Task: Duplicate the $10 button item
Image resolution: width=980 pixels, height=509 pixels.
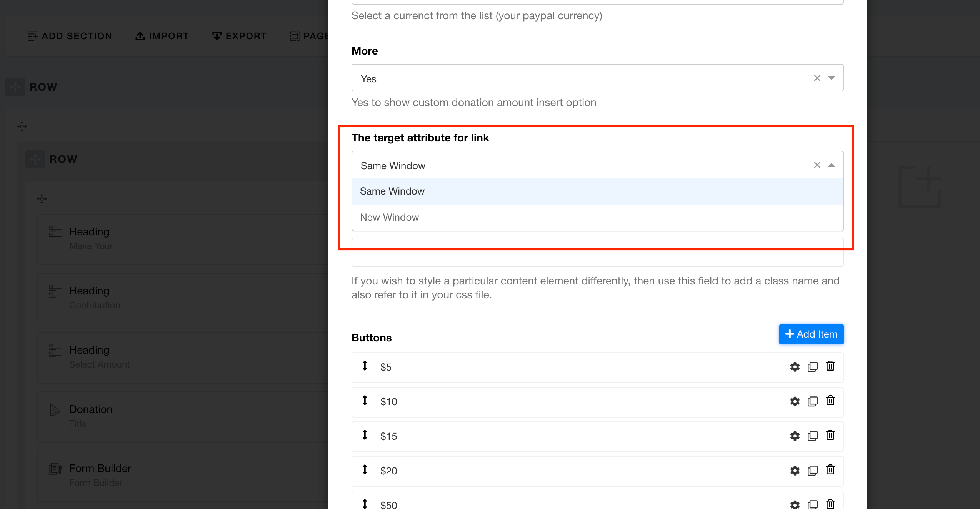Action: (812, 401)
